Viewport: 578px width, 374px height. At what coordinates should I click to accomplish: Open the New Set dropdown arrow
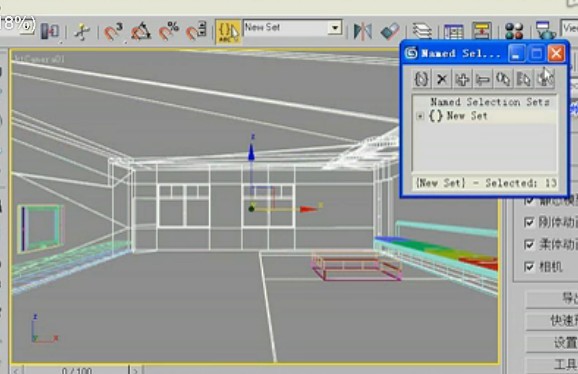point(335,28)
